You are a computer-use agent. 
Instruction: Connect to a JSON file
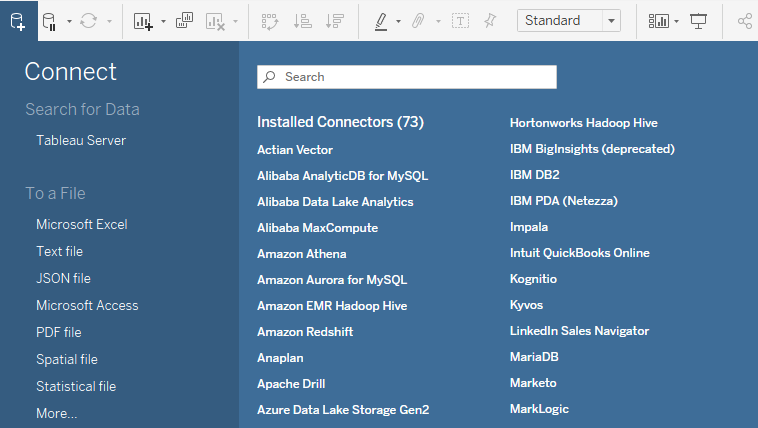click(63, 279)
